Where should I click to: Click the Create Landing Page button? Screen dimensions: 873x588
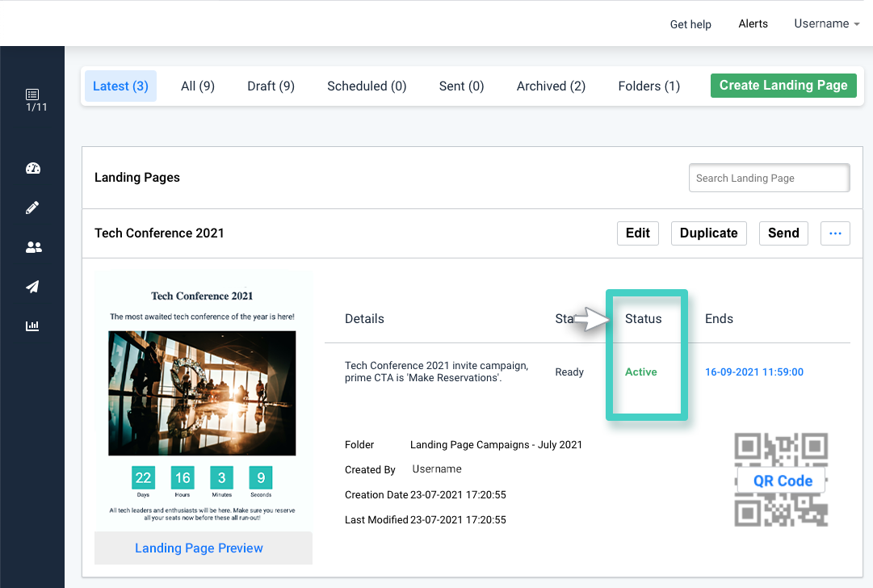tap(783, 85)
